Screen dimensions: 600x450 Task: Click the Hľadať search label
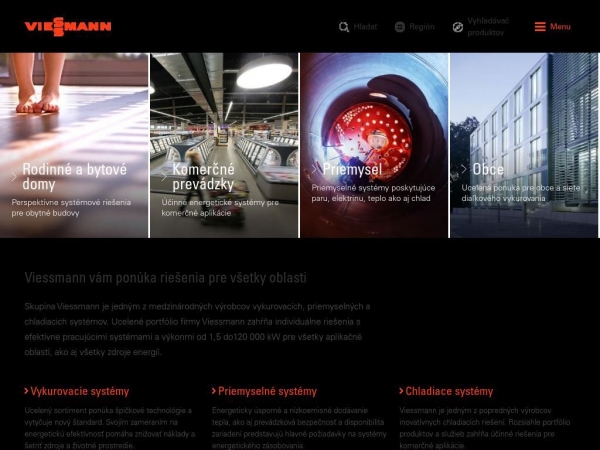[x=365, y=27]
